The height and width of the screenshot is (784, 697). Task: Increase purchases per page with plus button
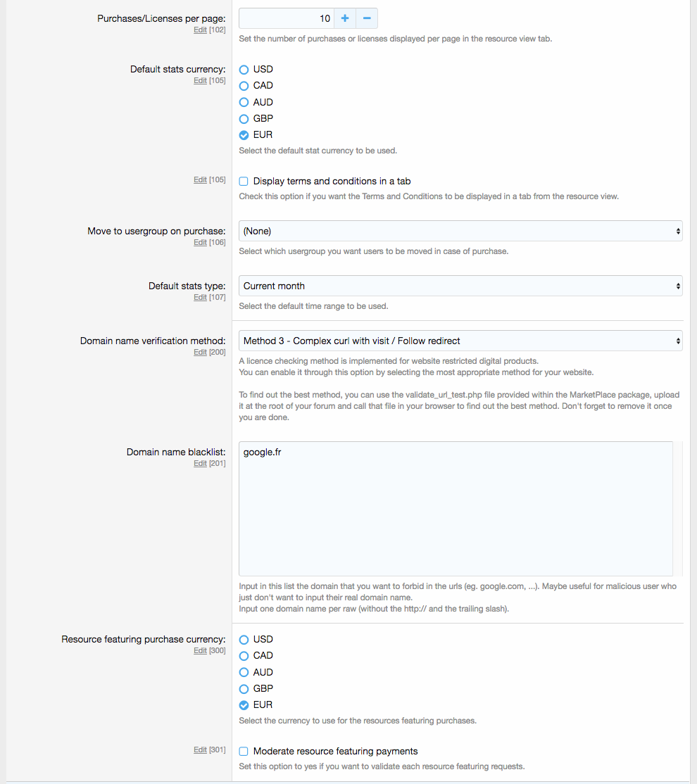(x=345, y=18)
